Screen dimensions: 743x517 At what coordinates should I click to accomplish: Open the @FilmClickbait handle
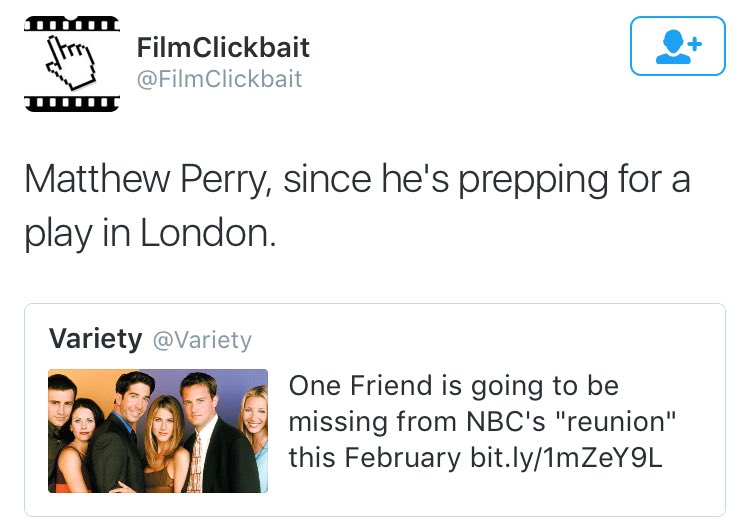(x=219, y=78)
